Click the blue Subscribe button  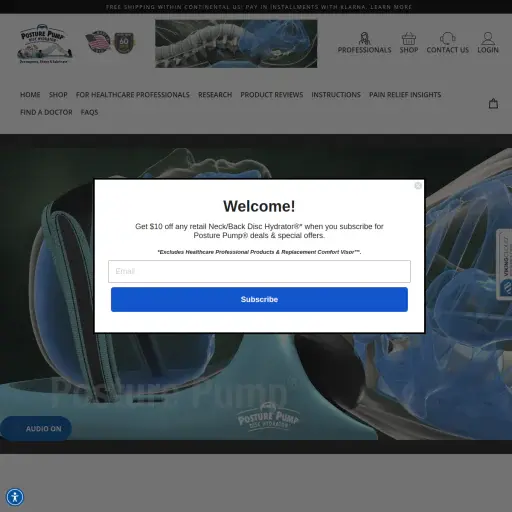point(259,299)
